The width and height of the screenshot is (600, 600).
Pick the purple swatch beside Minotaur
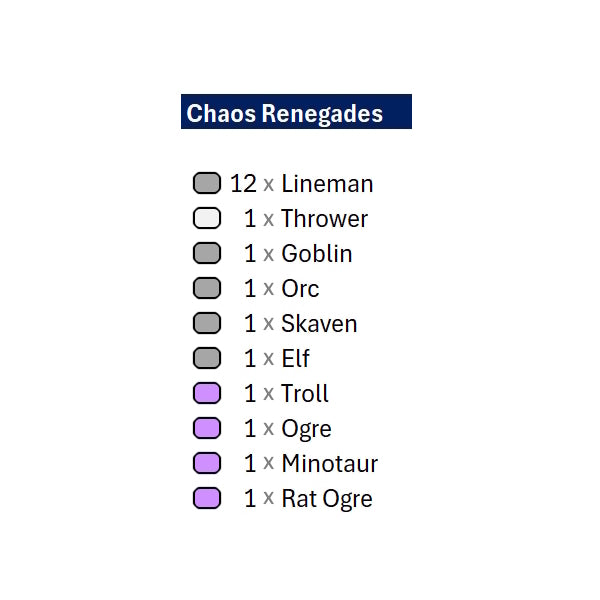207,463
